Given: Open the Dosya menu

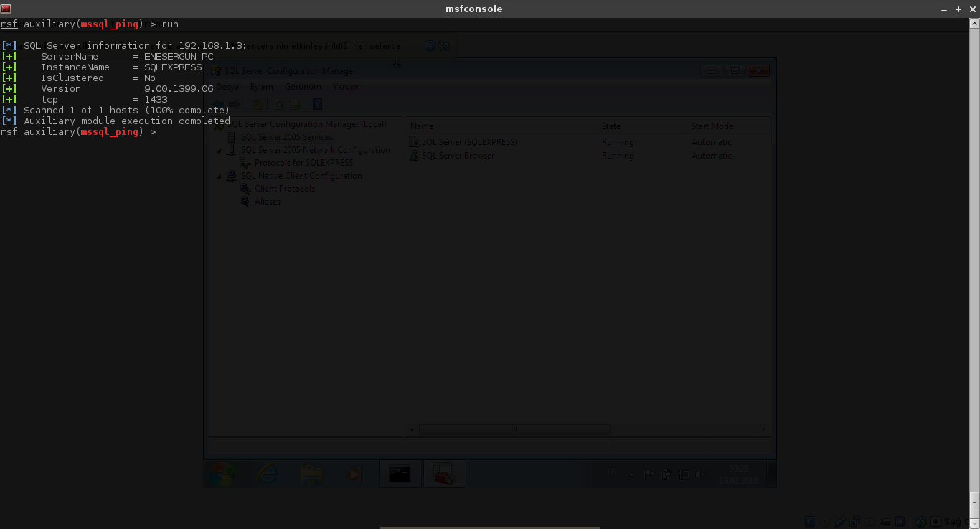Looking at the screenshot, I should coord(227,86).
